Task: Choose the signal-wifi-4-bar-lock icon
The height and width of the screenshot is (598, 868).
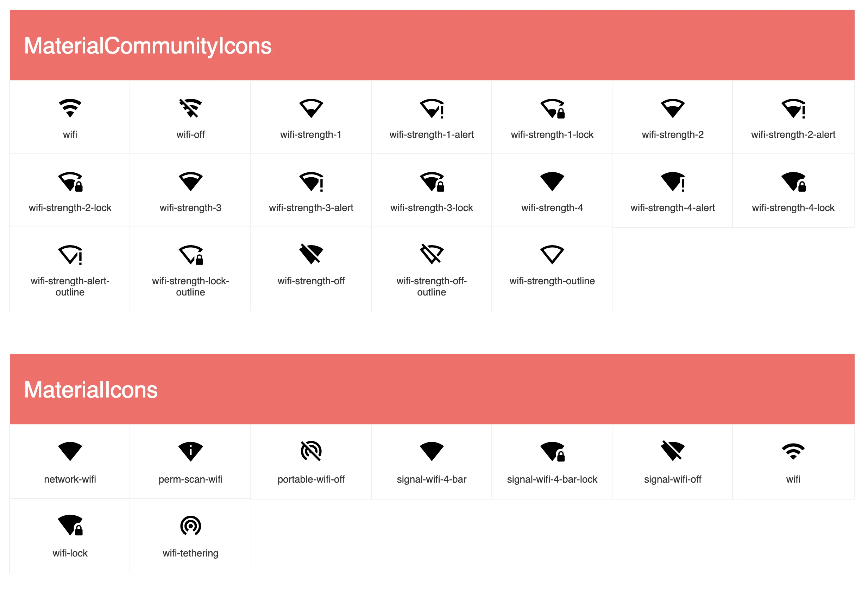Action: coord(552,451)
